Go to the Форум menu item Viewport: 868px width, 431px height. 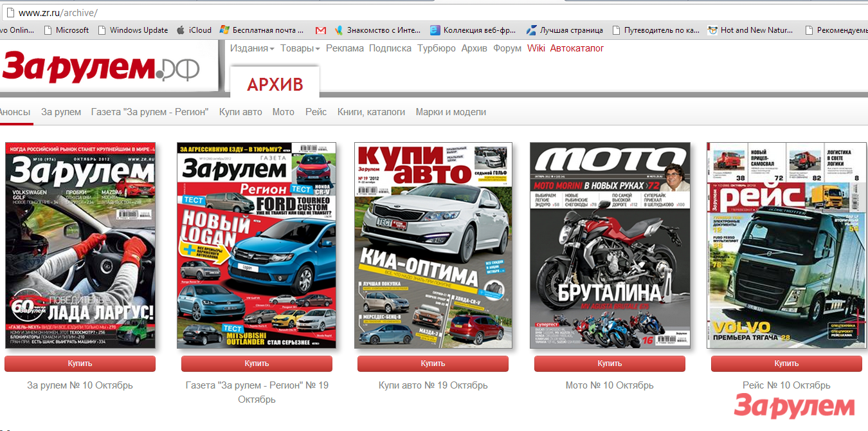click(507, 48)
